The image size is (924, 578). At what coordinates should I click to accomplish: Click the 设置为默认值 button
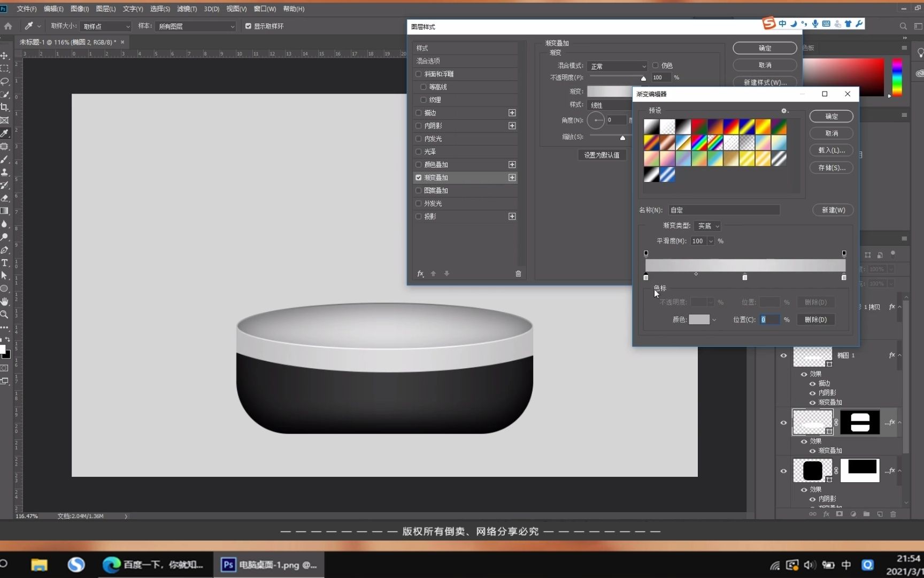(602, 155)
